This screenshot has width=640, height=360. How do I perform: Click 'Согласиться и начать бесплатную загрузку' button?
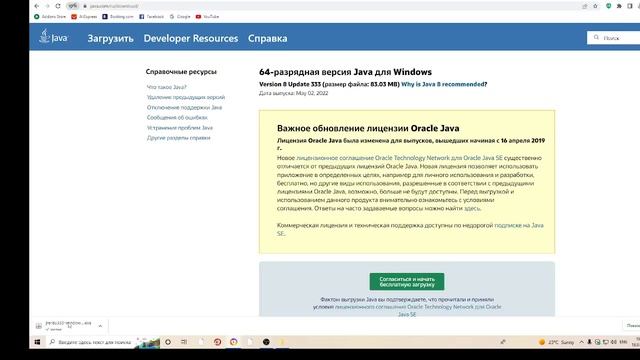tap(407, 282)
